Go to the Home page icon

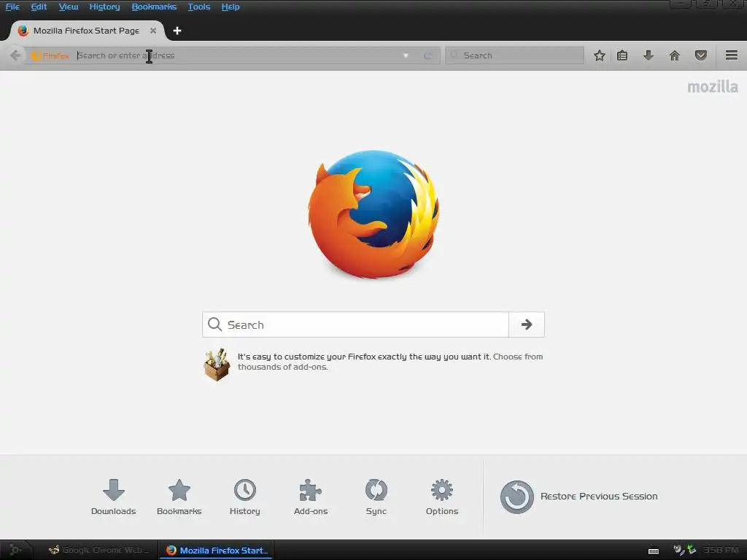pos(675,55)
